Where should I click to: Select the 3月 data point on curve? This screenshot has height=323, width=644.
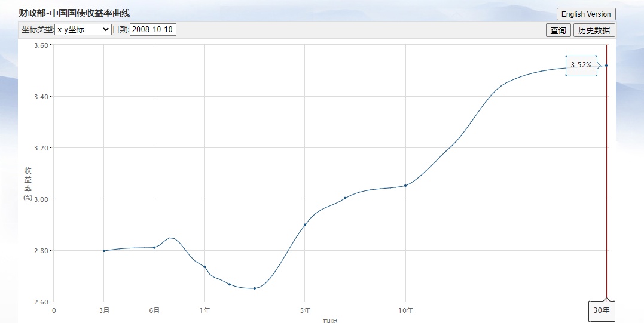(x=104, y=251)
